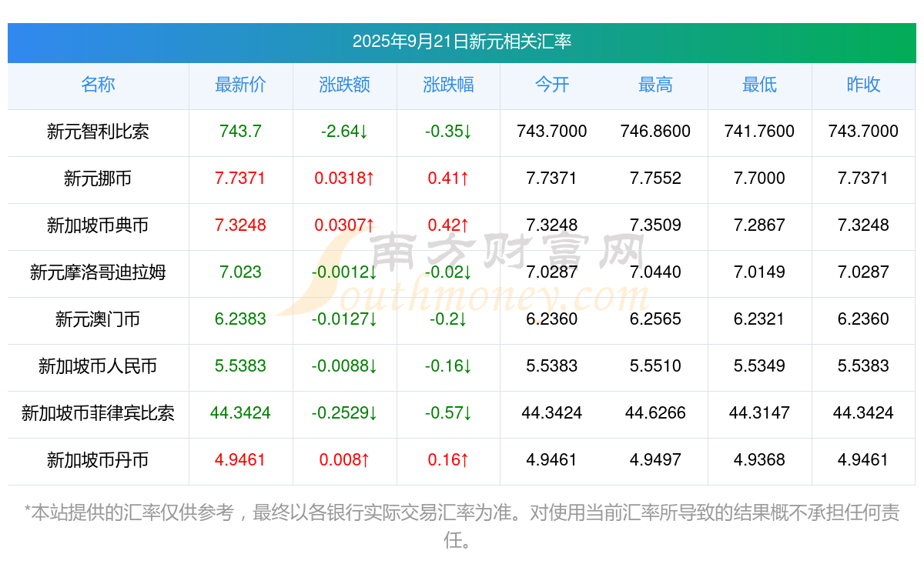
Task: Click the row name 新加坡币丹币
Action: coord(98,460)
